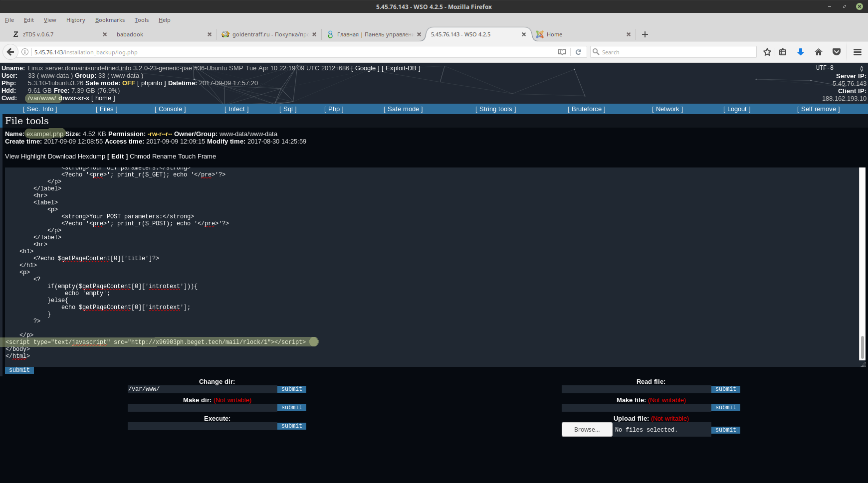This screenshot has width=868, height=483.
Task: Show site information icon in address bar
Action: click(x=24, y=52)
